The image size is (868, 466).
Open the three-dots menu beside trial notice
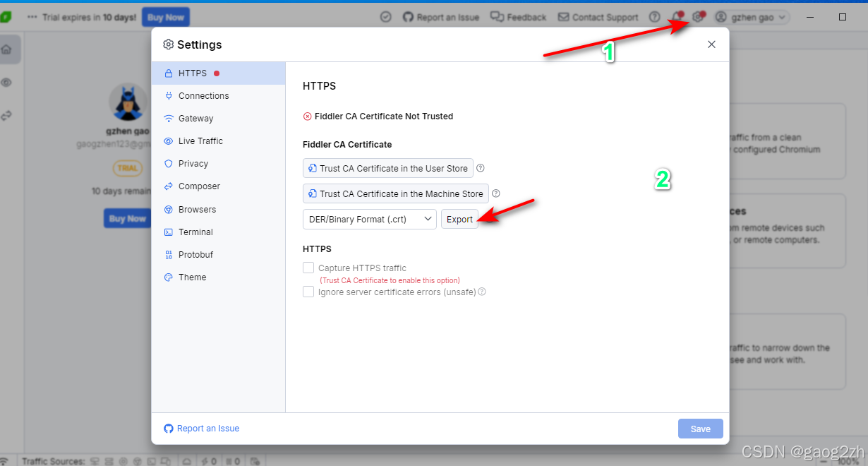[32, 17]
